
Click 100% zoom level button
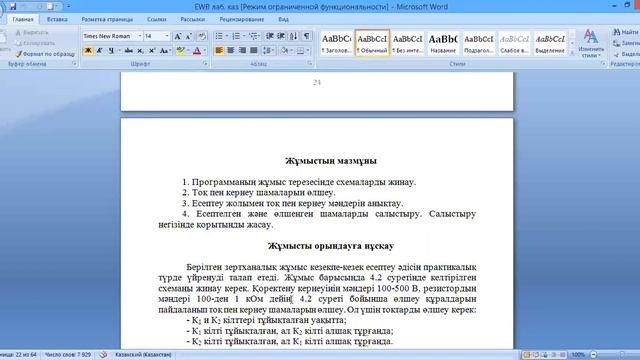coord(578,355)
